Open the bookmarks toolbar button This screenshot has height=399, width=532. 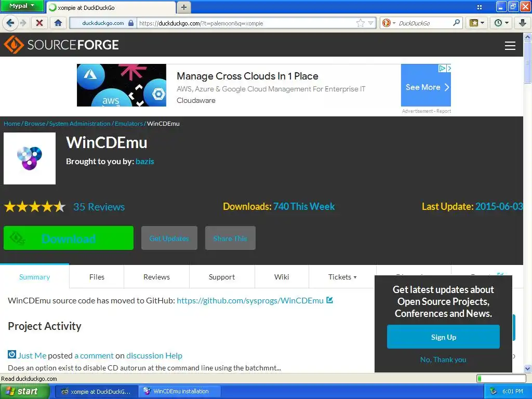pyautogui.click(x=477, y=23)
